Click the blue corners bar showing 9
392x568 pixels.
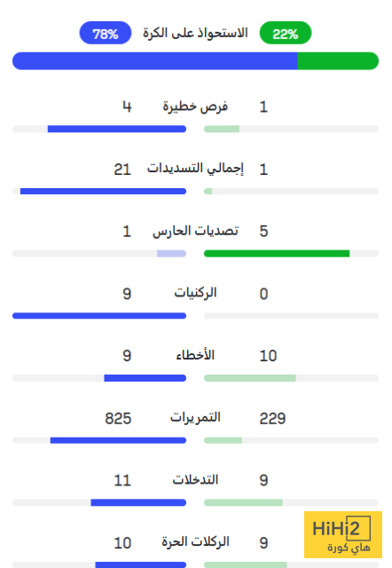[x=99, y=316]
